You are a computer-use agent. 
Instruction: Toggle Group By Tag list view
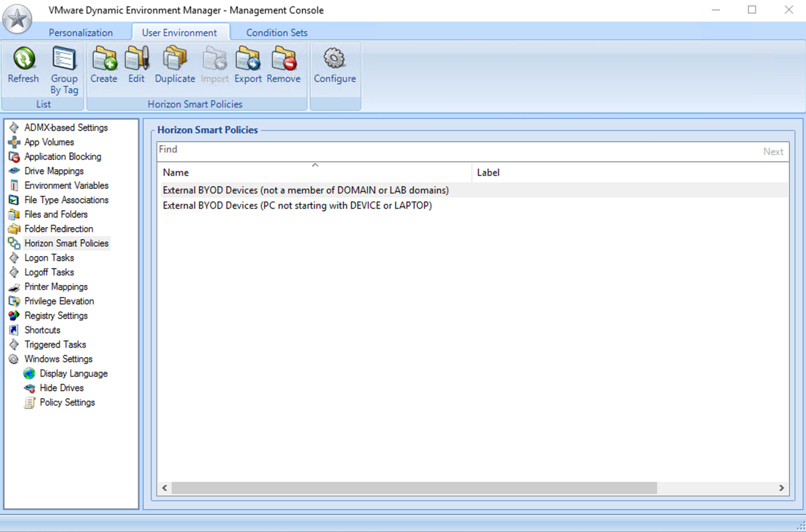(64, 70)
